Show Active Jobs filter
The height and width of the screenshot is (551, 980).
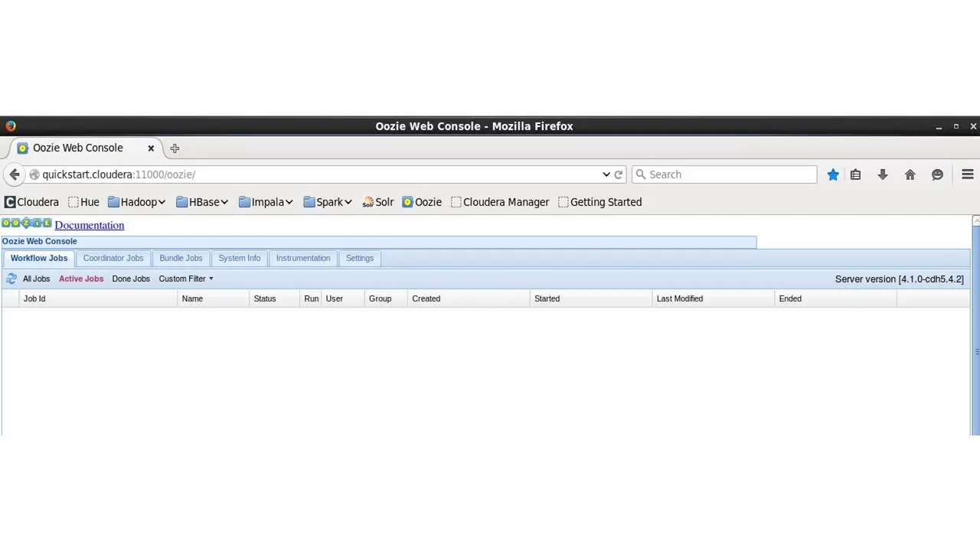(81, 279)
